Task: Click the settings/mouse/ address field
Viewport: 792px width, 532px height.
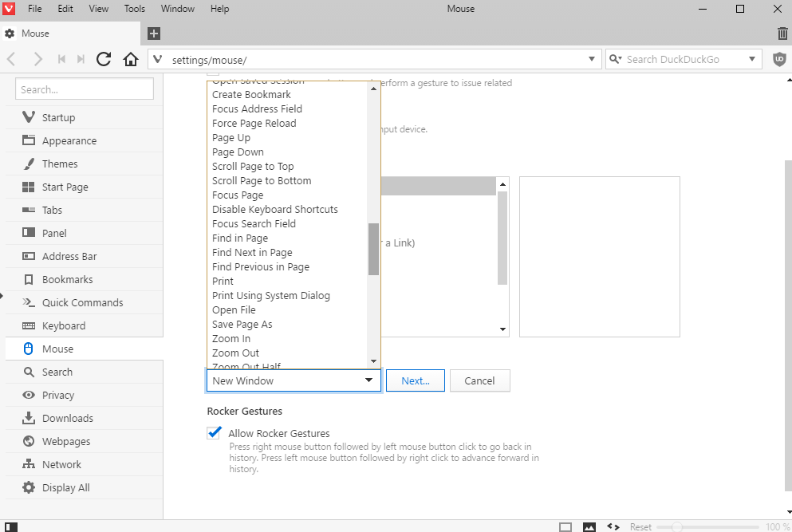Action: (374, 60)
